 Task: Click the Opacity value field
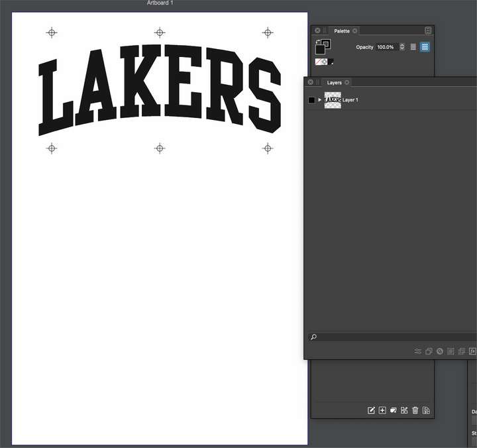click(386, 47)
